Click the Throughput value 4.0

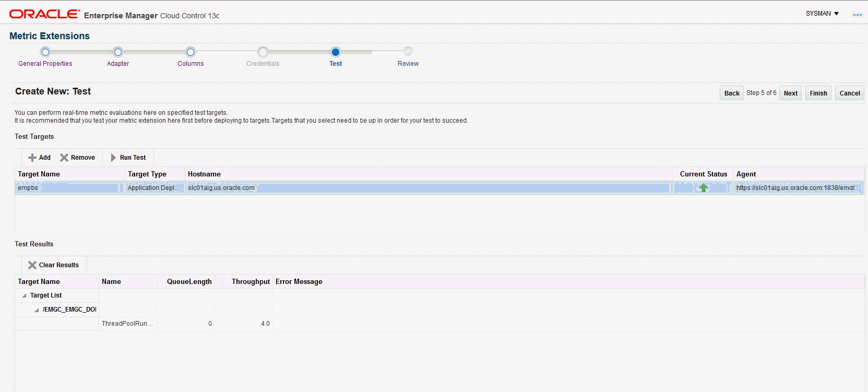point(265,324)
